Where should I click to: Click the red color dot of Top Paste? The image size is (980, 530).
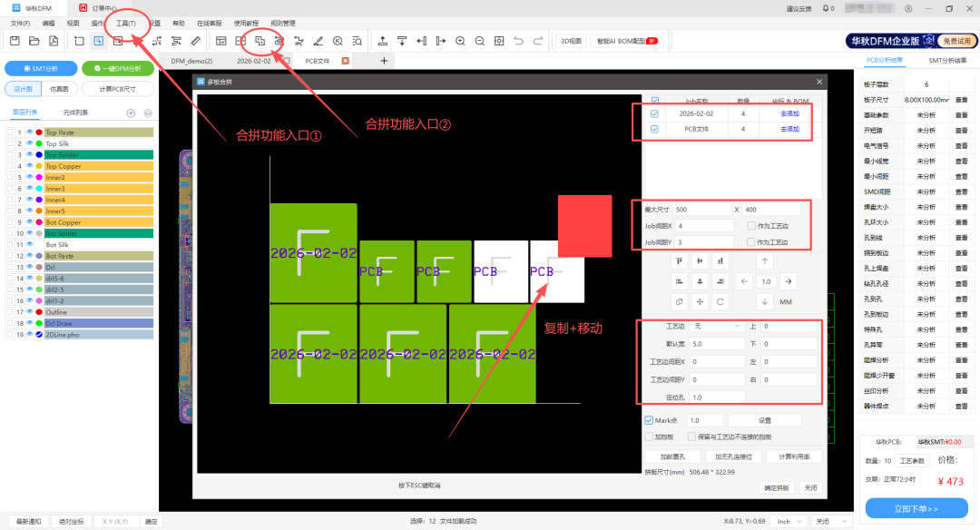(x=39, y=132)
